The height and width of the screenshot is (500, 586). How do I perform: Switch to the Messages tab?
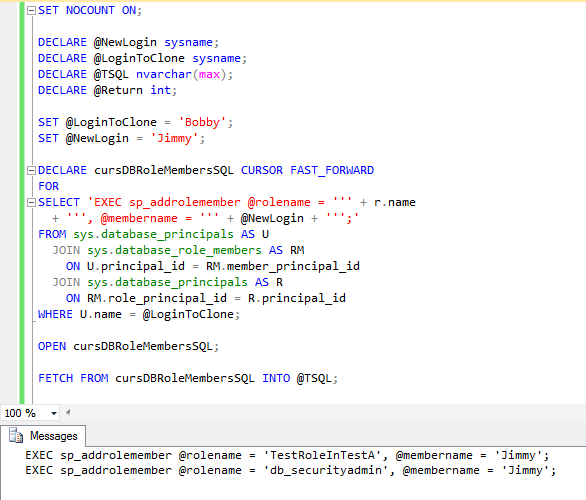(x=43, y=436)
